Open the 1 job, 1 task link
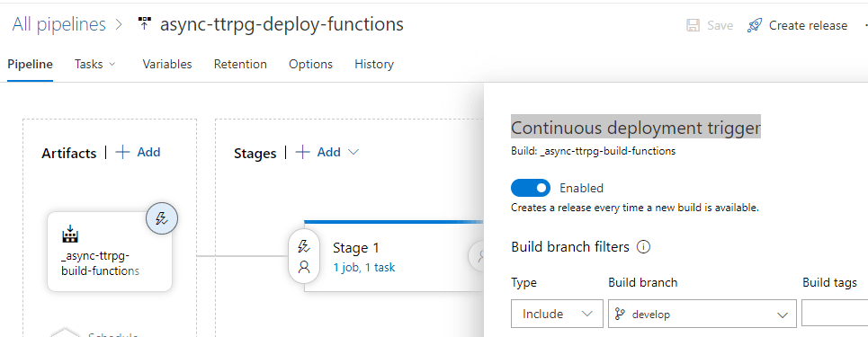 (x=363, y=268)
